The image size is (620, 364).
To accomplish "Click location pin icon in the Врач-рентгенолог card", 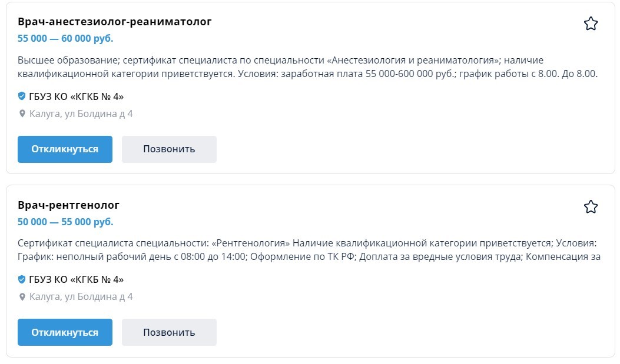I will [22, 297].
